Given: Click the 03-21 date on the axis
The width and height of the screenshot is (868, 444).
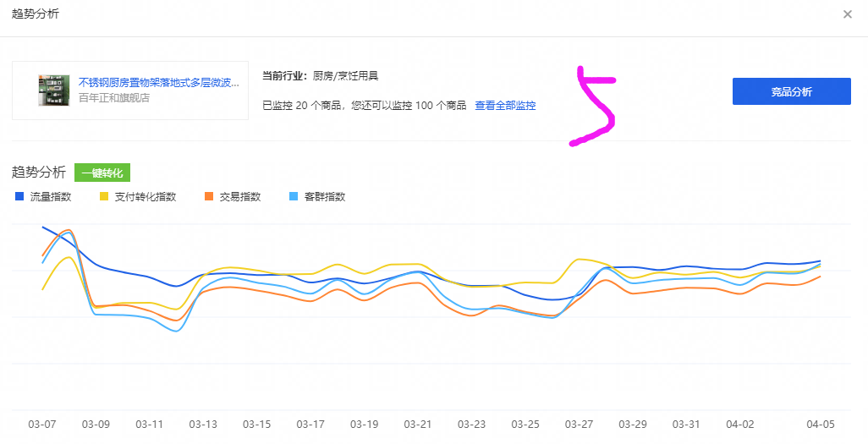Looking at the screenshot, I should tap(418, 425).
